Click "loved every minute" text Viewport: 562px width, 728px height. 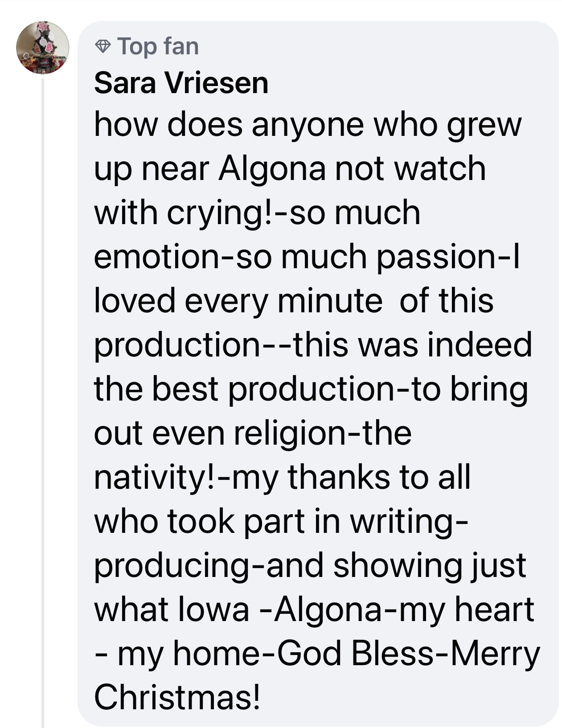point(238,301)
